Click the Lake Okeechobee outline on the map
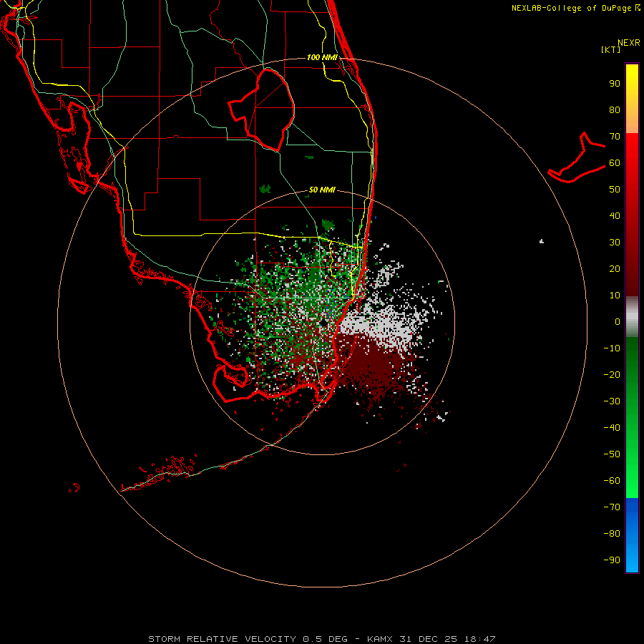 click(x=261, y=109)
